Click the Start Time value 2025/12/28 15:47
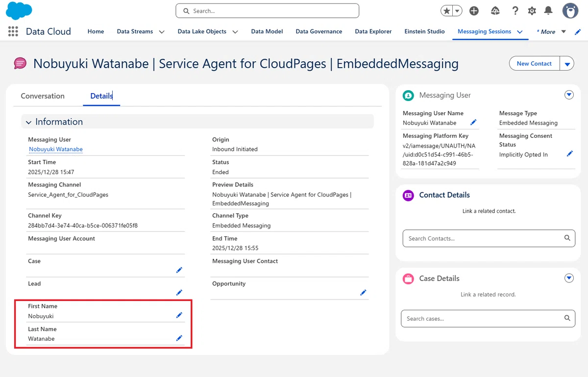Screen dimensions: 588x377 pyautogui.click(x=51, y=172)
